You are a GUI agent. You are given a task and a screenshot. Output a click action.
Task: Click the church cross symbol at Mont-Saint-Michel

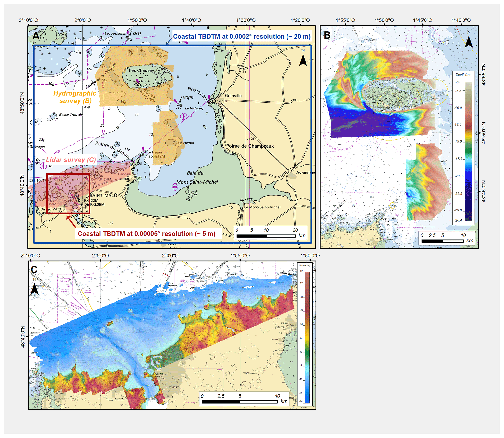tap(242, 200)
